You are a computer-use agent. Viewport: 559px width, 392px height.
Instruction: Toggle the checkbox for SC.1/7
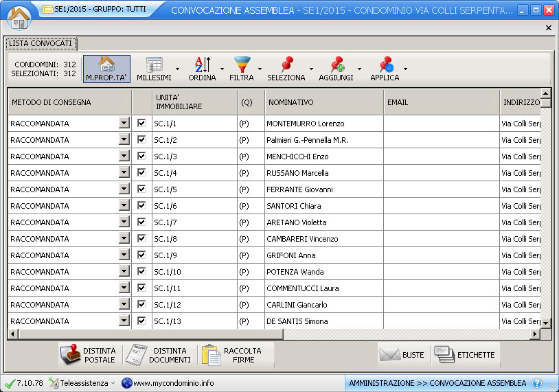coord(141,222)
